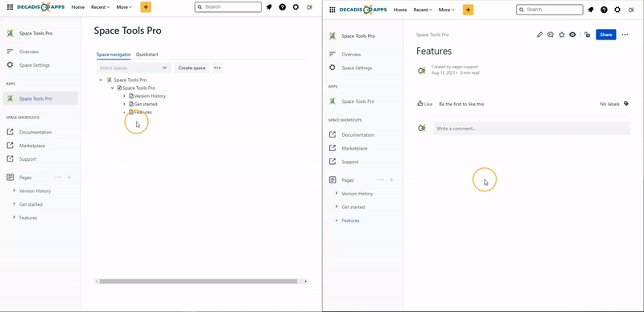Switch to the Space navigator tab
Screen dimensions: 644x312
(114, 54)
